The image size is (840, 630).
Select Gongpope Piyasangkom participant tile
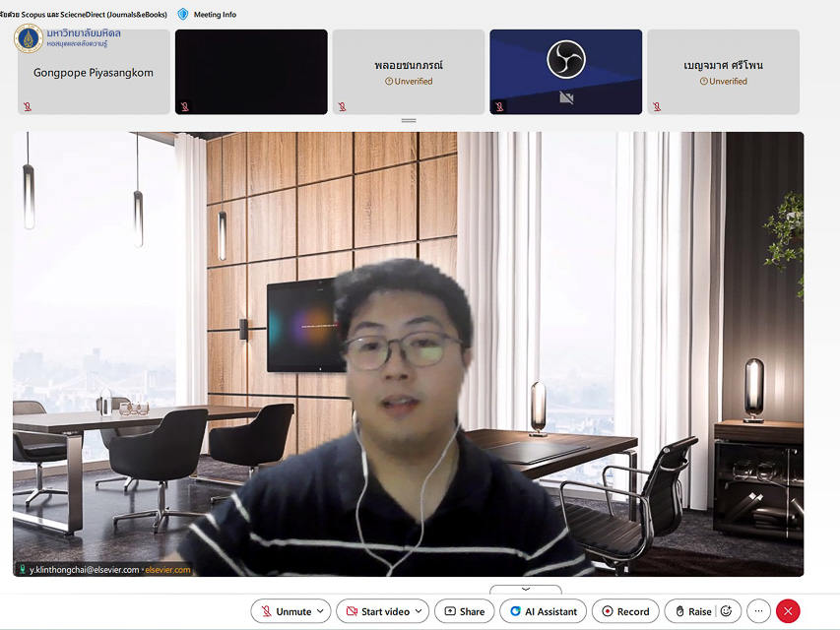tap(94, 72)
